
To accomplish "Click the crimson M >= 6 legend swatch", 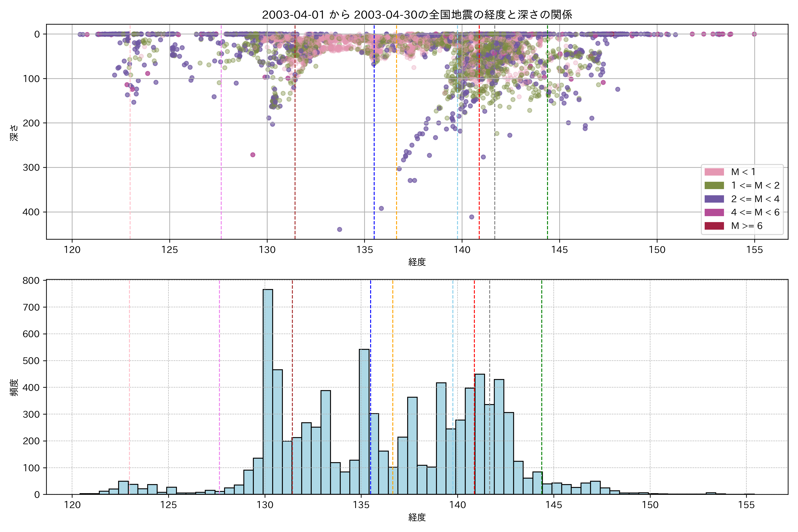I will click(714, 226).
